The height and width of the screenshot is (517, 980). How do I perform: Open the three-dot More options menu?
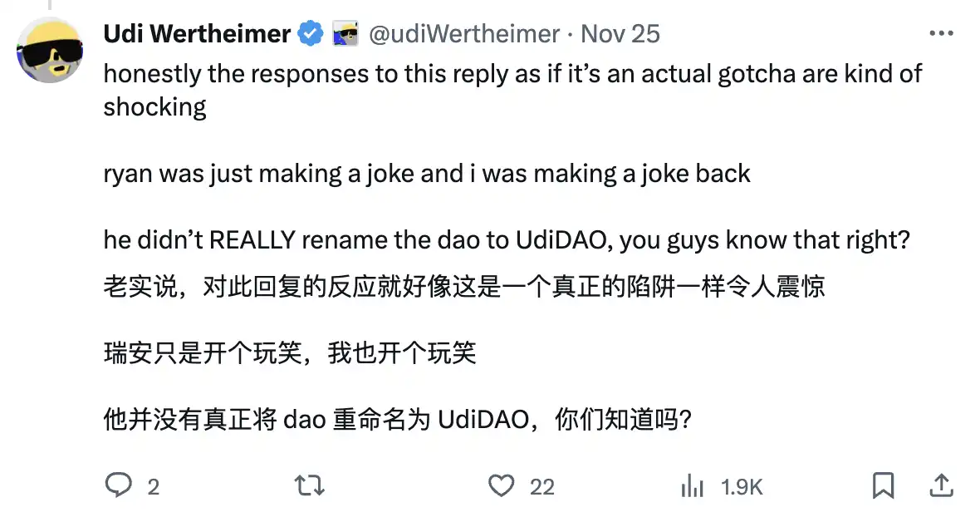[940, 34]
